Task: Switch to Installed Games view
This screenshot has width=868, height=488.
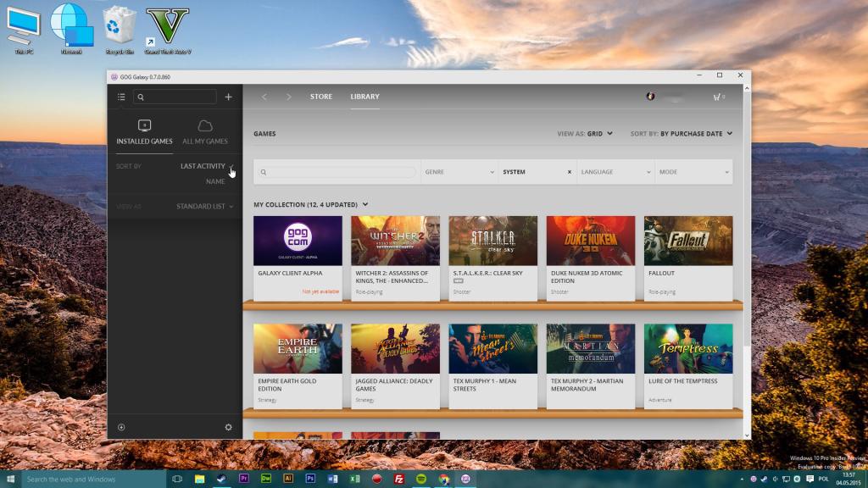Action: (x=144, y=132)
